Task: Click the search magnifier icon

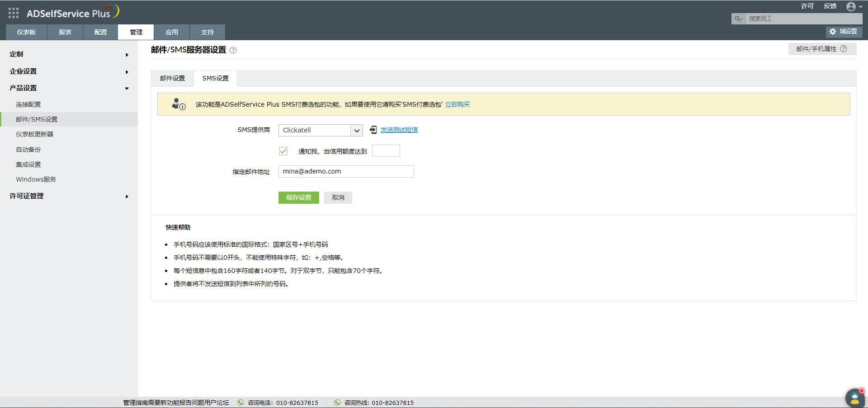Action: 738,19
